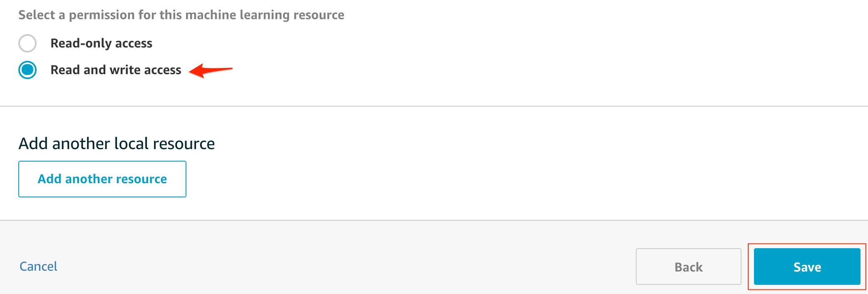The height and width of the screenshot is (294, 868).
Task: Click the Read-only access label text
Action: [x=101, y=43]
